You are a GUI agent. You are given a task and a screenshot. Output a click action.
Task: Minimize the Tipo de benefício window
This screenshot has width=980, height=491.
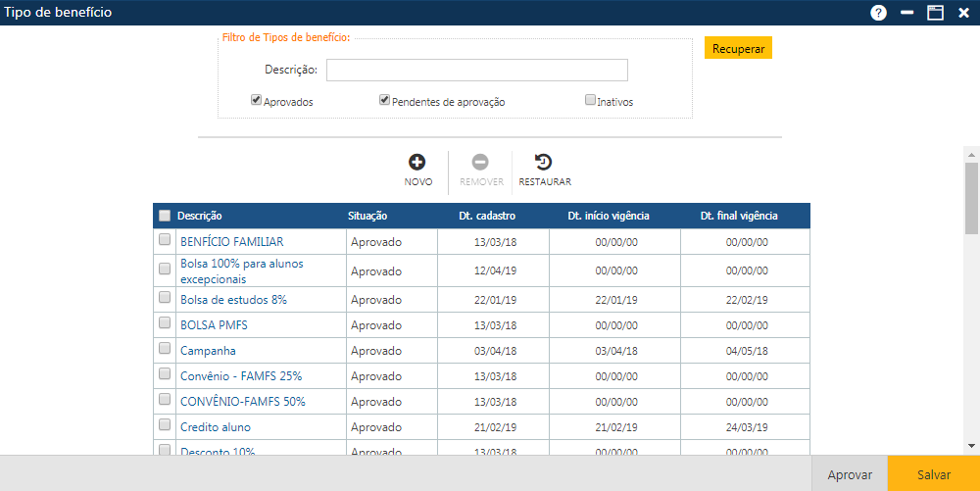pos(907,13)
